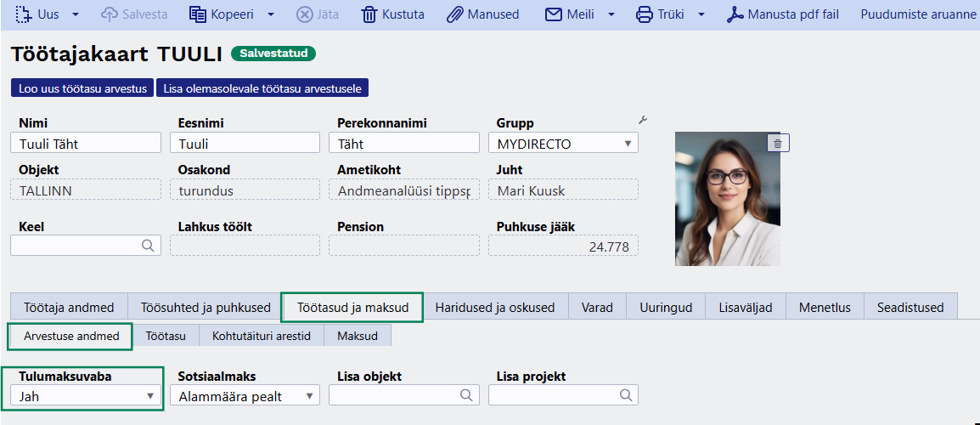Delete employee photo using trash icon
This screenshot has height=425, width=980.
point(779,143)
